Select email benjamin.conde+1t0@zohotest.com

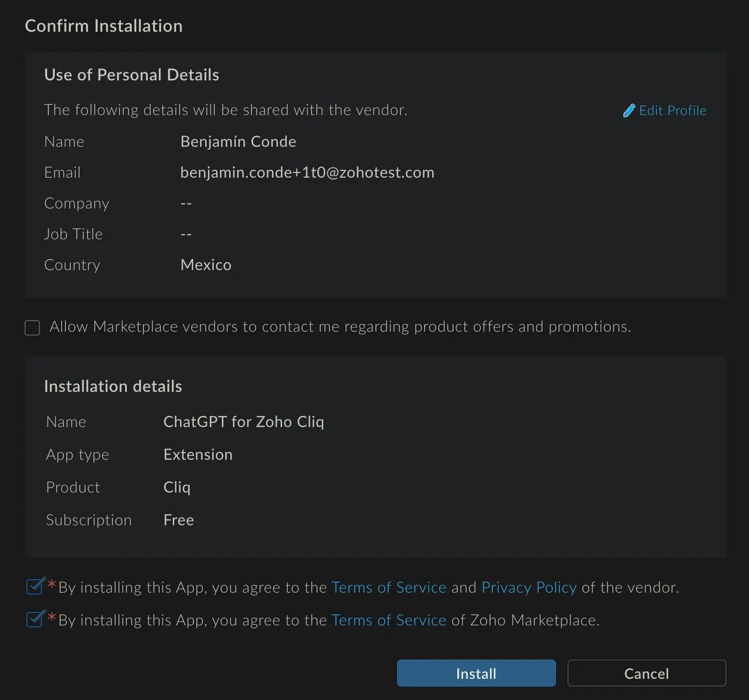[x=307, y=172]
